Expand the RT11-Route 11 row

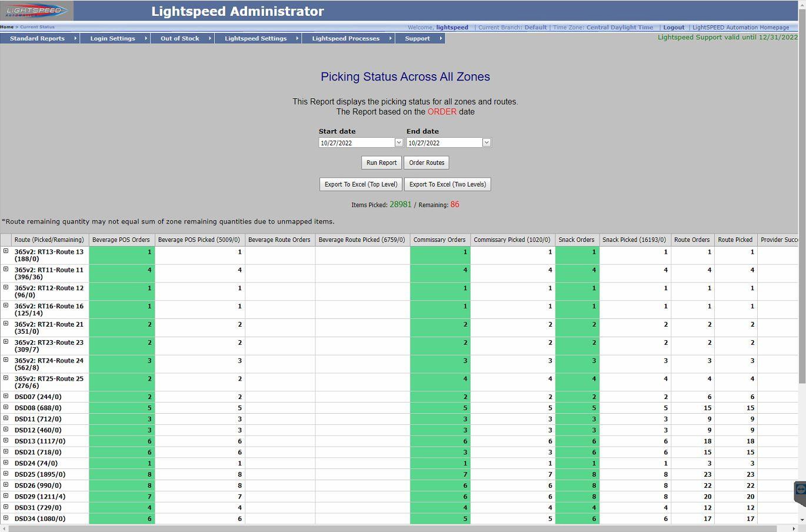6,269
